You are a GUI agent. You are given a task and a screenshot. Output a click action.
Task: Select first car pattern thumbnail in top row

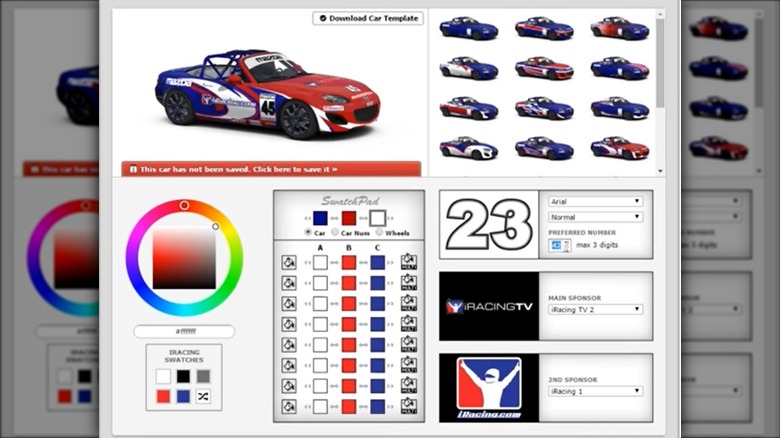pos(469,28)
